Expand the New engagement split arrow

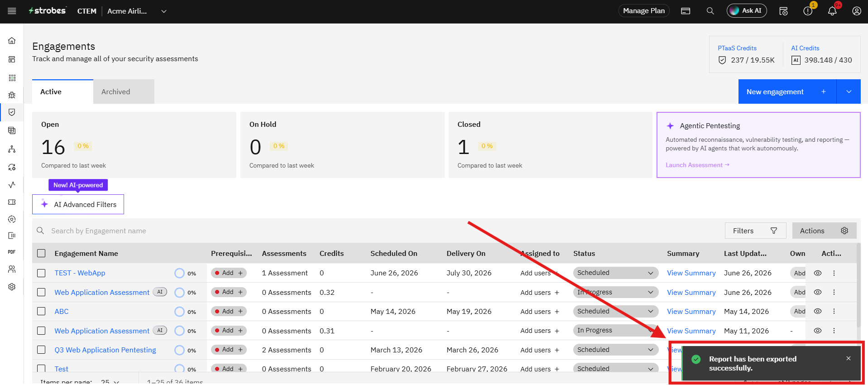(849, 91)
